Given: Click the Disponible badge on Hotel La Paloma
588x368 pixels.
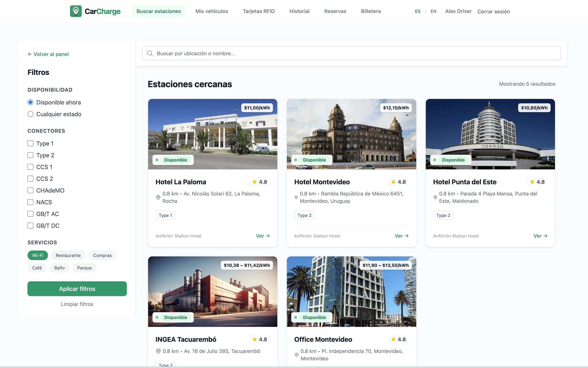Looking at the screenshot, I should tap(173, 160).
